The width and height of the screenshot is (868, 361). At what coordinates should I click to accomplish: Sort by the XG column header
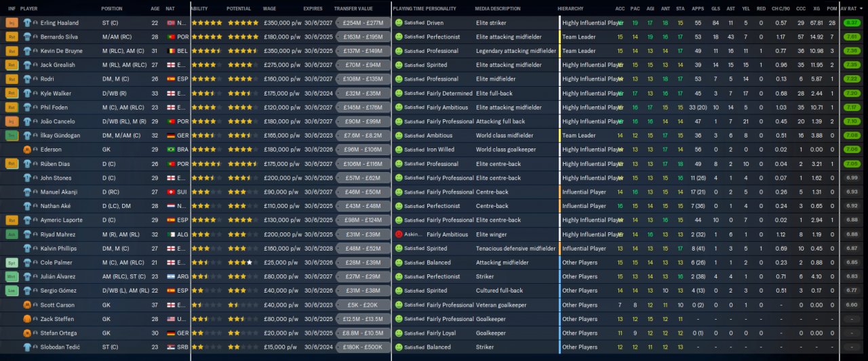click(817, 8)
